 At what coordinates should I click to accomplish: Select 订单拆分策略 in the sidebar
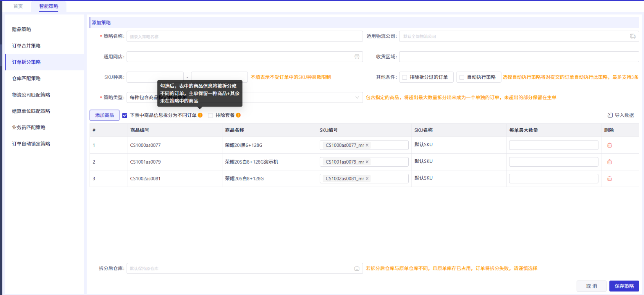[26, 62]
